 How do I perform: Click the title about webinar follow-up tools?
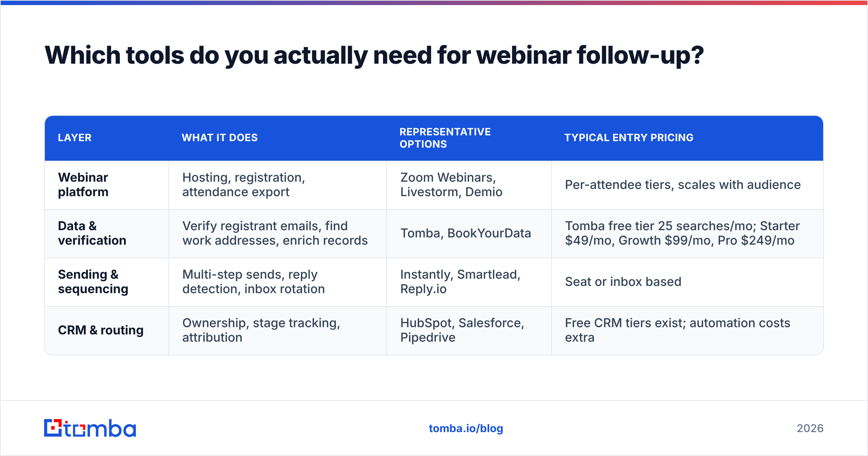click(x=374, y=55)
